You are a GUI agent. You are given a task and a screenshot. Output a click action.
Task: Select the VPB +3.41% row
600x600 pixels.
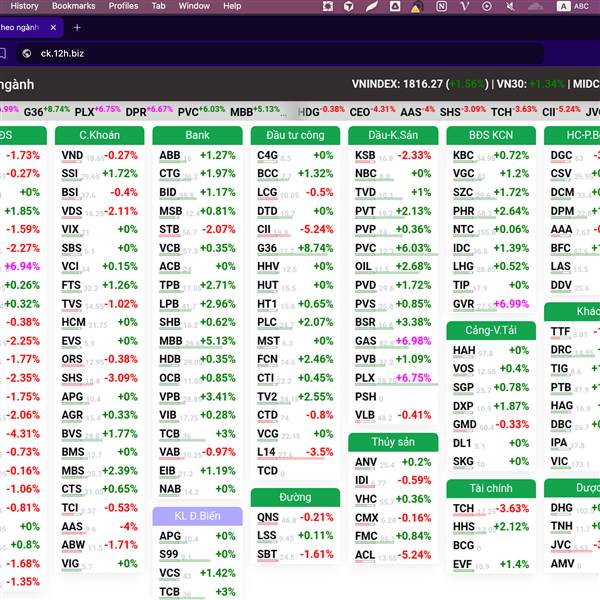(x=197, y=397)
